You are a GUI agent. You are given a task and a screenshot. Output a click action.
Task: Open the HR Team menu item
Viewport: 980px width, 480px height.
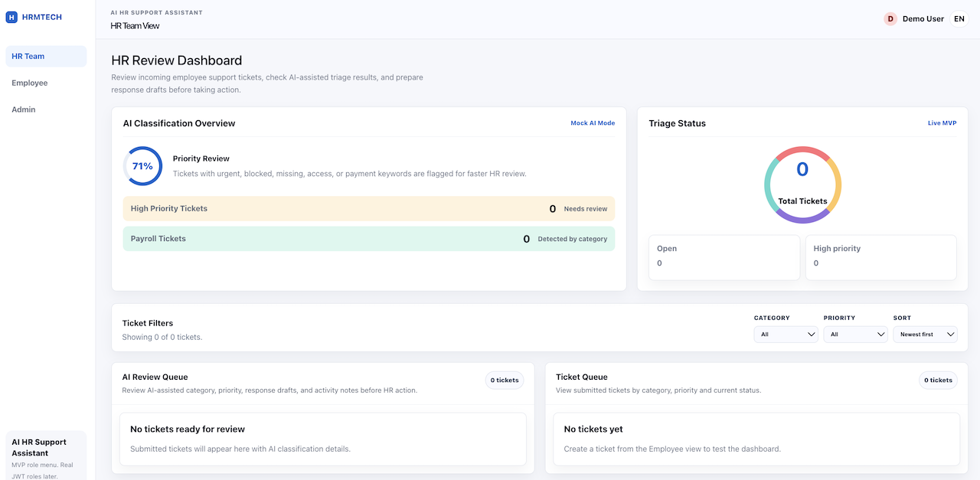click(46, 56)
